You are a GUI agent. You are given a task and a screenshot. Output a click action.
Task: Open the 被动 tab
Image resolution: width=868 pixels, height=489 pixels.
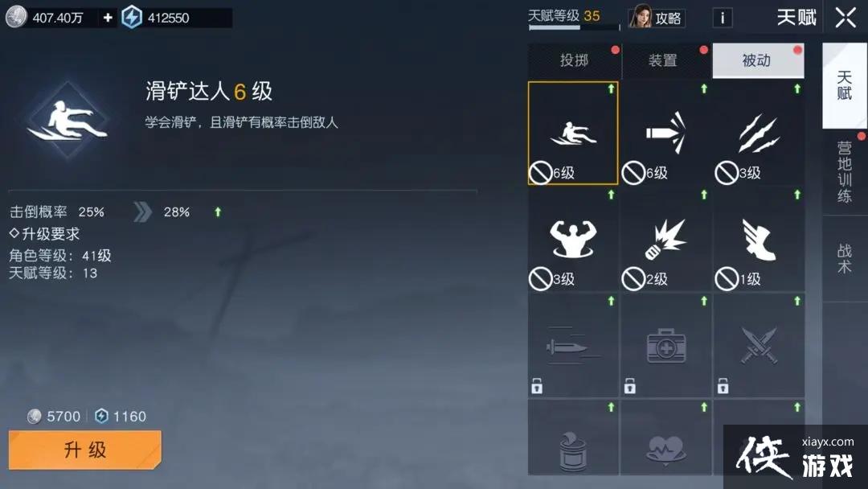point(758,60)
